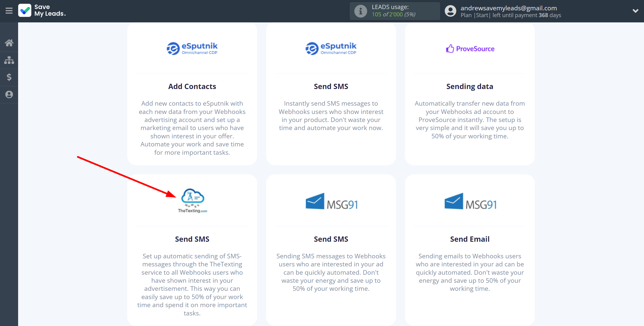Click the eSputnik Add Contacts logo
Viewport: 644px width, 326px height.
(x=192, y=48)
